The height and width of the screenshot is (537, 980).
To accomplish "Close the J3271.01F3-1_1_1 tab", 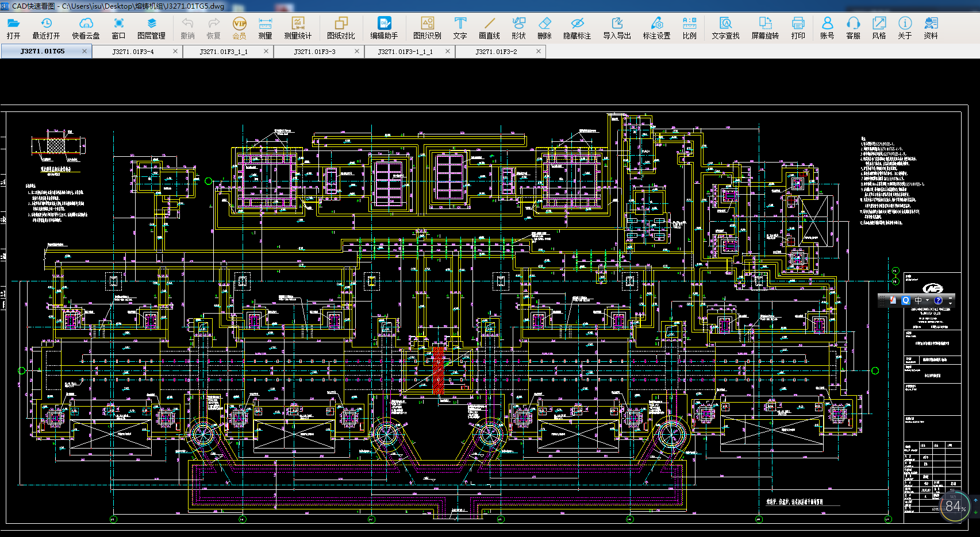I will point(448,51).
